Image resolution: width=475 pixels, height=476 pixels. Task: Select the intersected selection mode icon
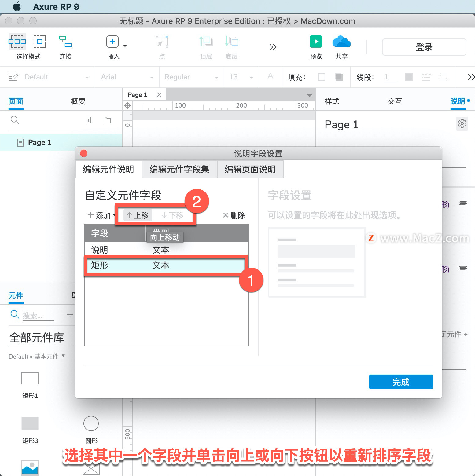click(x=17, y=41)
